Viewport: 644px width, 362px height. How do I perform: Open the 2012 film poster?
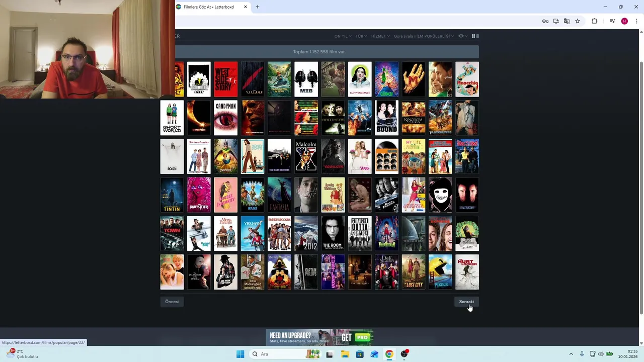tap(306, 233)
